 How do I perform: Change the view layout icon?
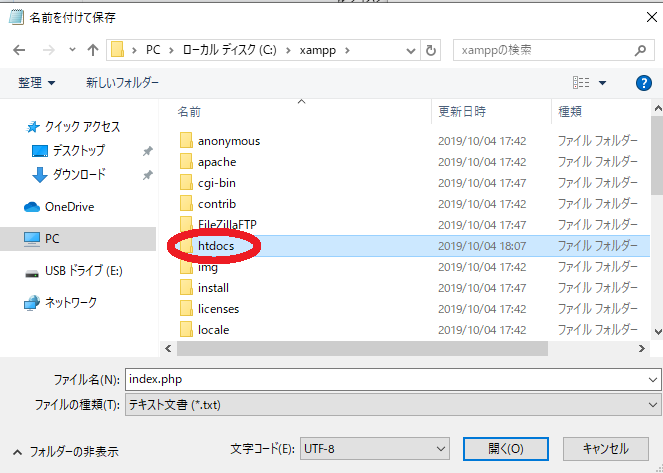tap(581, 83)
